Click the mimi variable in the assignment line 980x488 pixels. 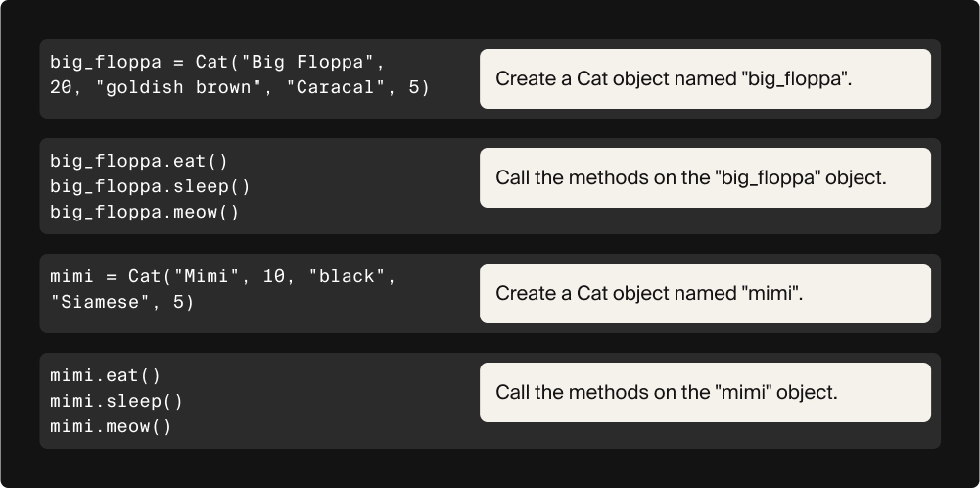click(71, 277)
